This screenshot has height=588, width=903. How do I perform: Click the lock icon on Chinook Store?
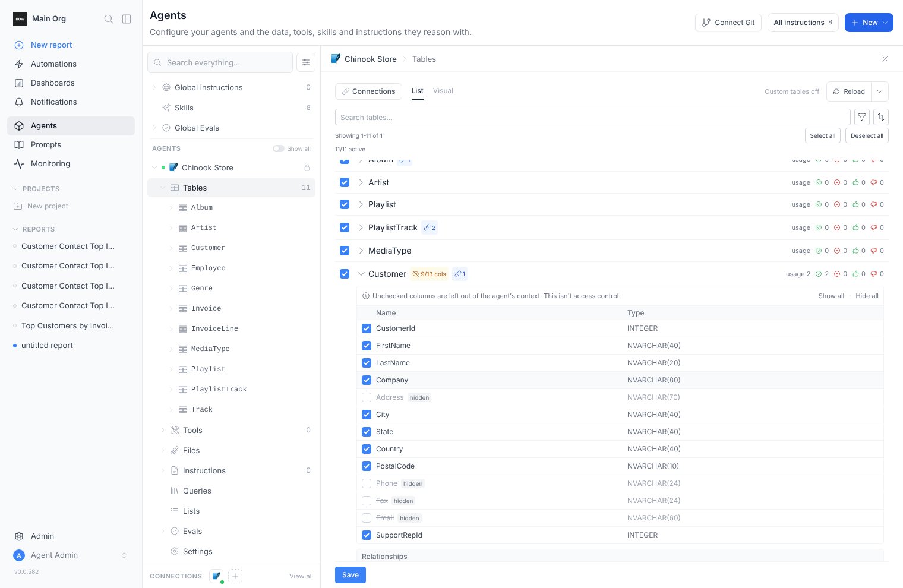coord(307,167)
